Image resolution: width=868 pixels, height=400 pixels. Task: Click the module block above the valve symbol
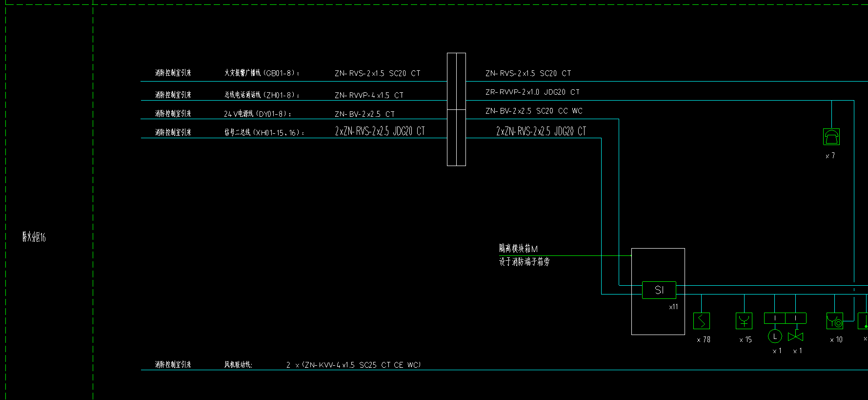(x=796, y=318)
